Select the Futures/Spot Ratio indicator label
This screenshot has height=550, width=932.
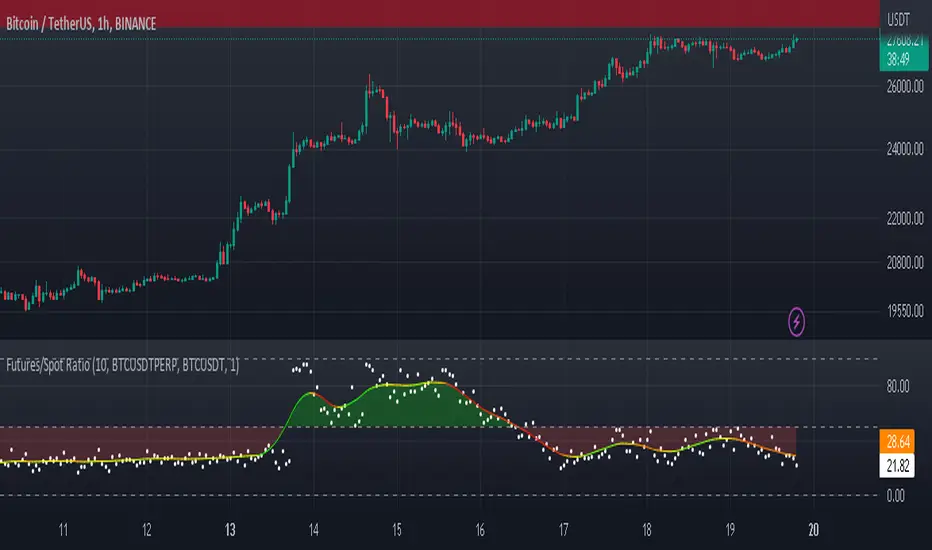(x=122, y=365)
